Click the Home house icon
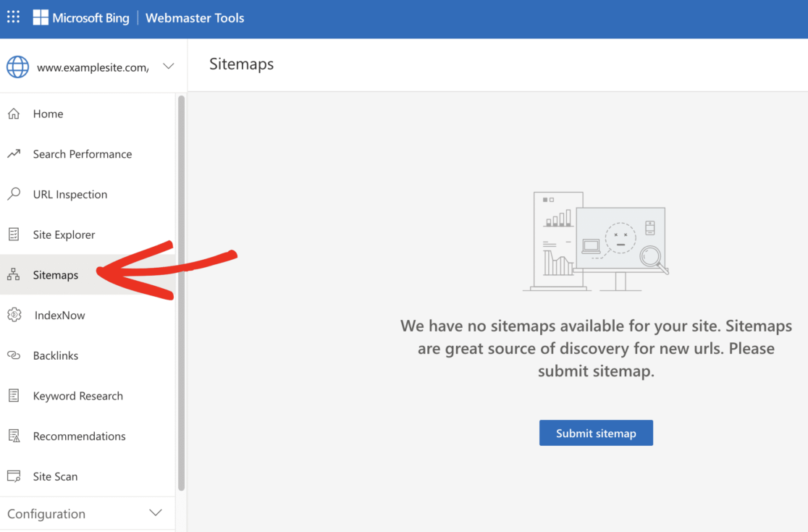The image size is (808, 532). pyautogui.click(x=16, y=114)
